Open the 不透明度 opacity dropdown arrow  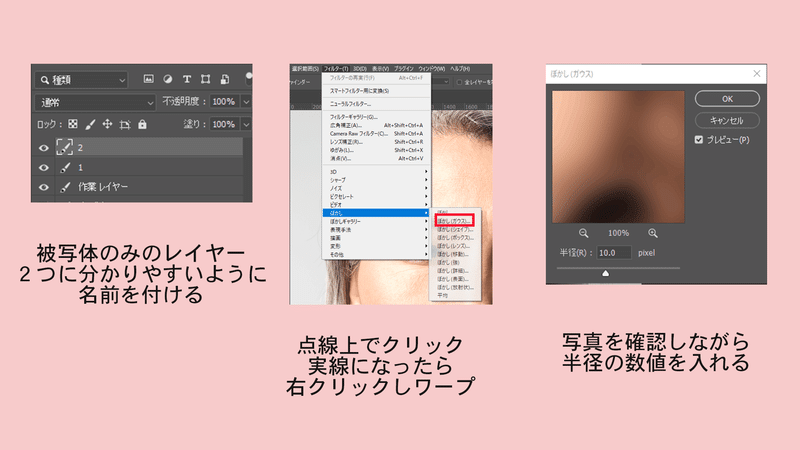pos(246,102)
